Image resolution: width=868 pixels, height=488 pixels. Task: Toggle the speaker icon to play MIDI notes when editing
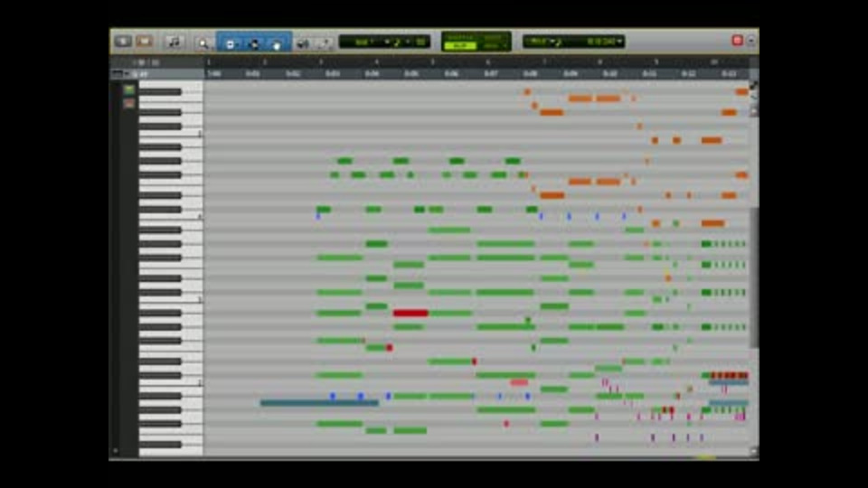tap(302, 43)
